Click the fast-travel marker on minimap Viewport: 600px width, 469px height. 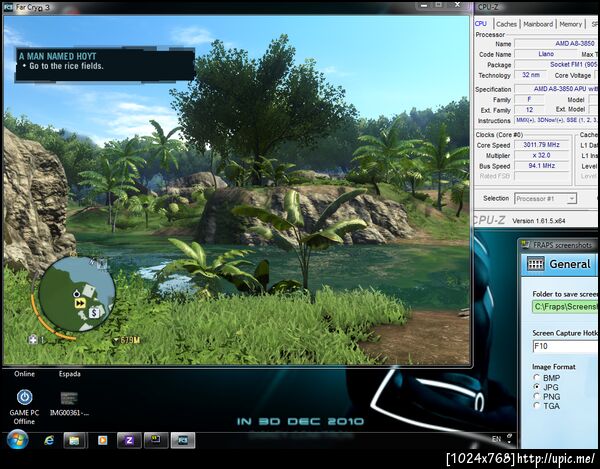[x=80, y=303]
